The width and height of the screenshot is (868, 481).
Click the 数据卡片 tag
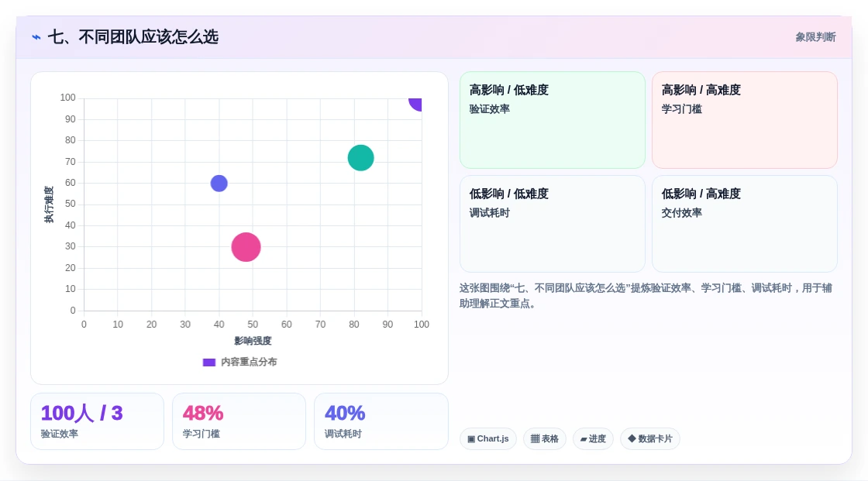[650, 439]
